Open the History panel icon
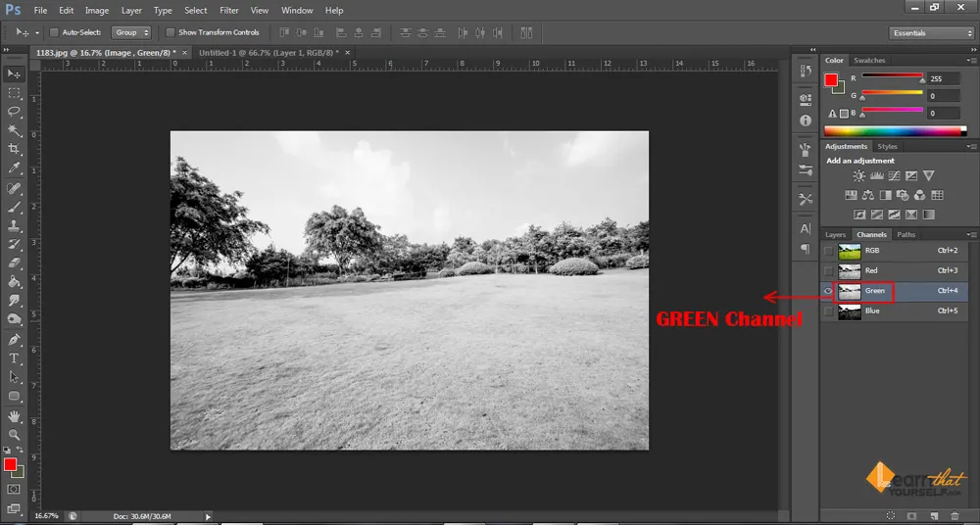 click(x=806, y=72)
